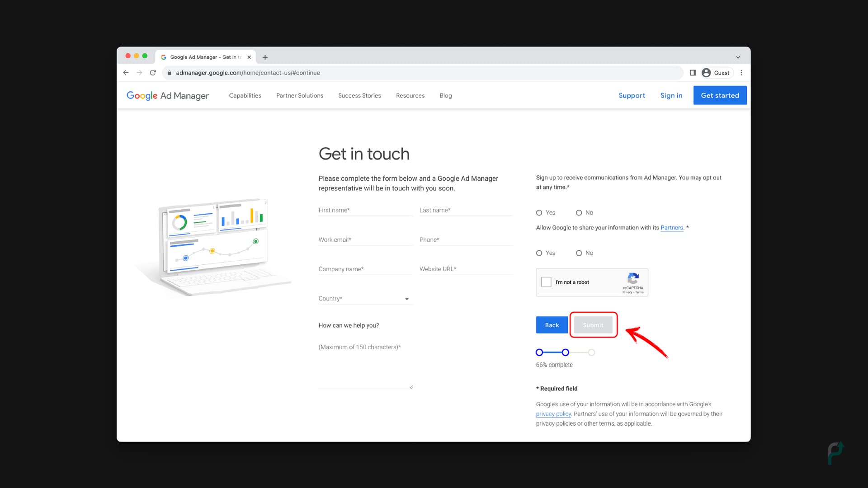The width and height of the screenshot is (868, 488).
Task: Click the 66% complete text
Action: click(554, 365)
